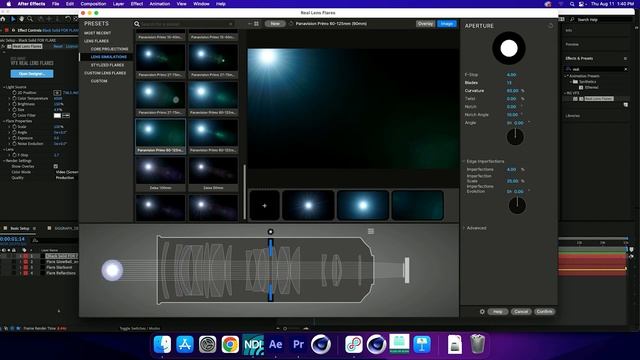
Task: Click the aperture marker above lens diagram
Action: coord(270,232)
